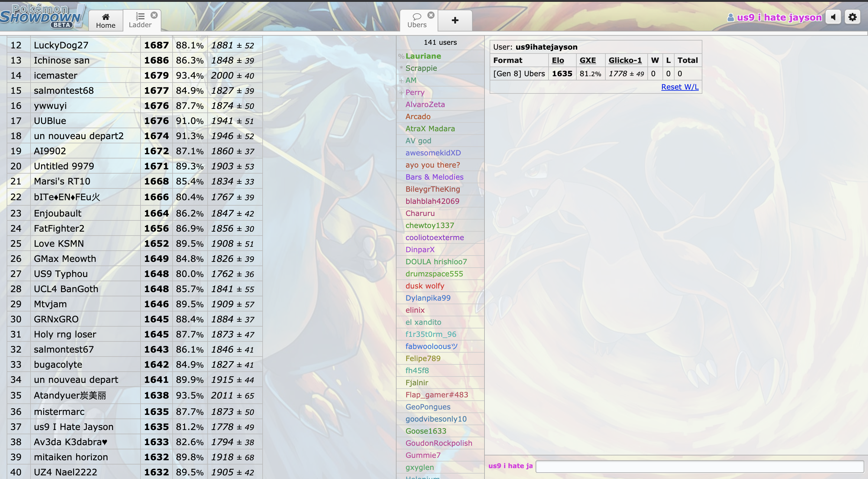Click the Elo column header
868x479 pixels.
coord(558,60)
